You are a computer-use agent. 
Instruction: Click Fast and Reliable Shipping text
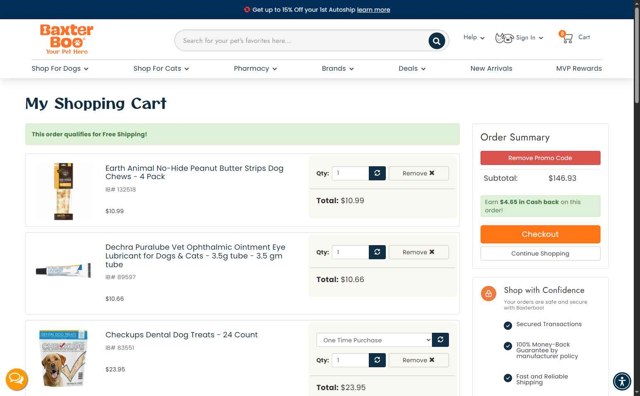[542, 379]
